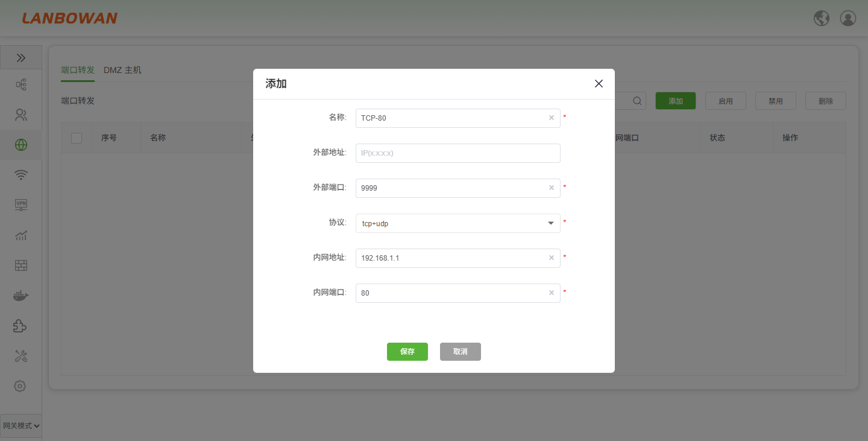Clear the 内网地址 field 192.168.1.1 value
The width and height of the screenshot is (868, 441).
click(551, 258)
